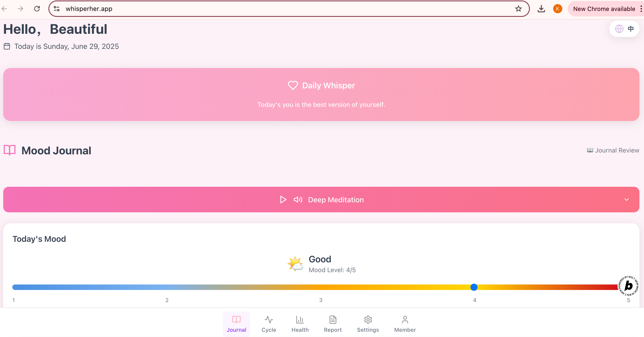Open Chrome downloads icon
Viewport: 644px width, 337px height.
pos(541,9)
